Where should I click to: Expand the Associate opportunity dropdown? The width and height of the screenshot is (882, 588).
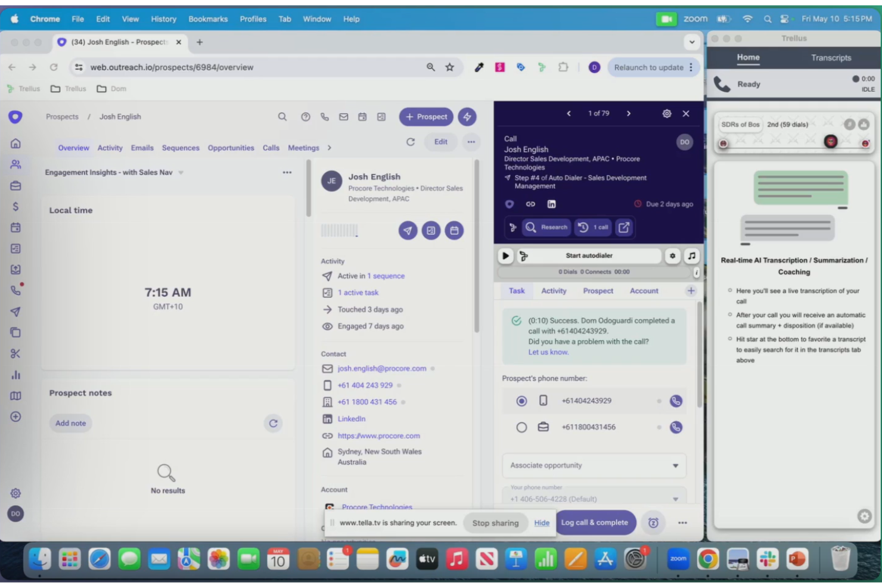pos(674,465)
